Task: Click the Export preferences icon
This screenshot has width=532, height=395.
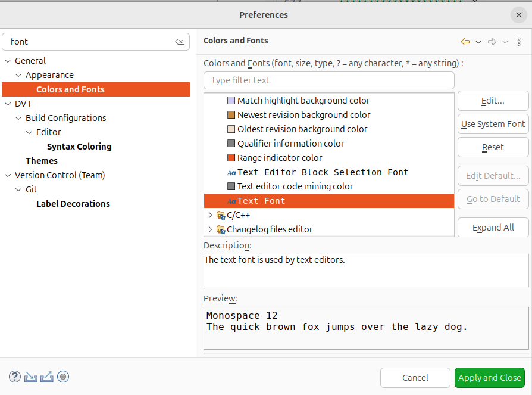Action: [x=47, y=377]
